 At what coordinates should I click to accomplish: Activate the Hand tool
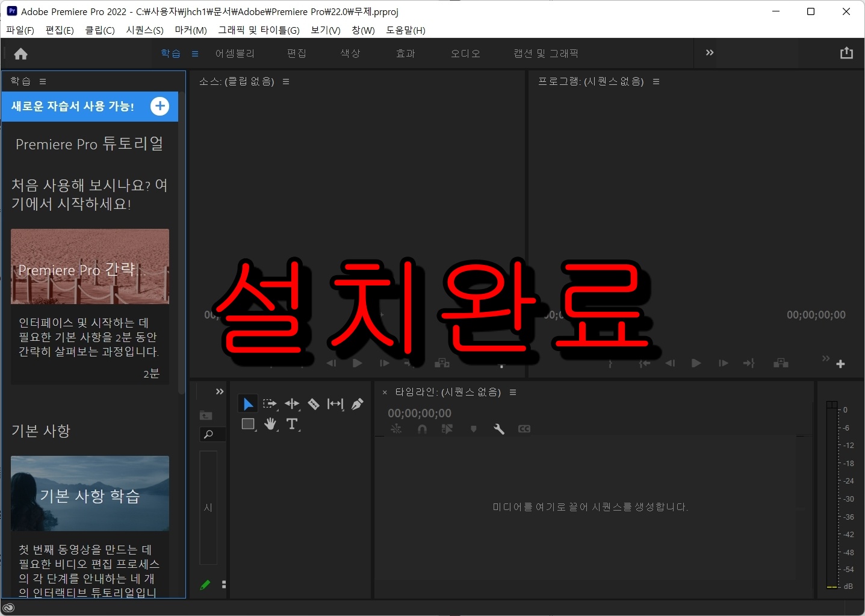[x=270, y=425]
